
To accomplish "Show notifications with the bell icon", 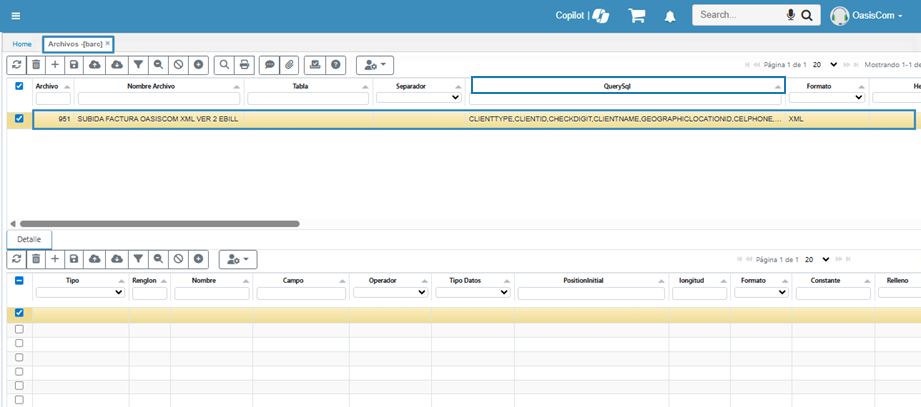I will (670, 16).
